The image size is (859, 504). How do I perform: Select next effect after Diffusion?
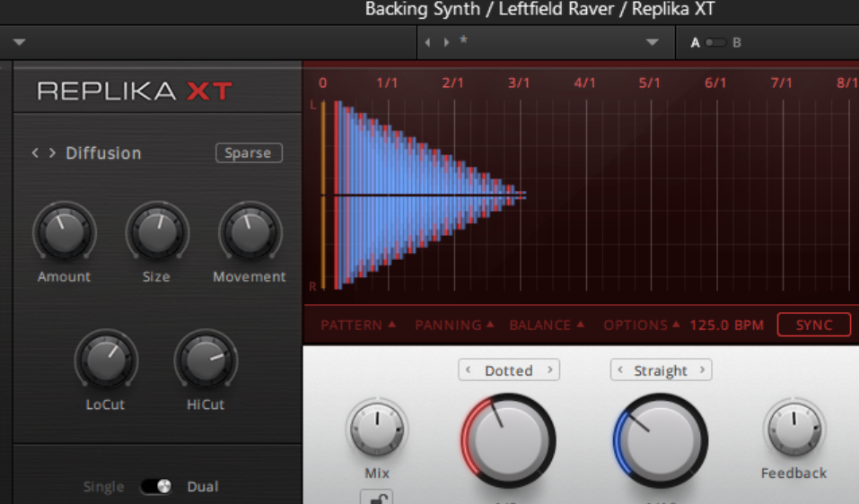coord(52,153)
